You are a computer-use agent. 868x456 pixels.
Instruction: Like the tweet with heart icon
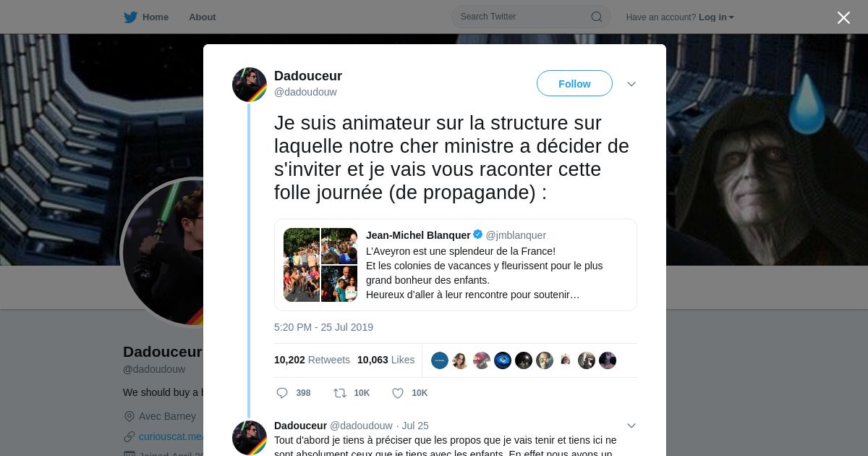click(x=398, y=393)
